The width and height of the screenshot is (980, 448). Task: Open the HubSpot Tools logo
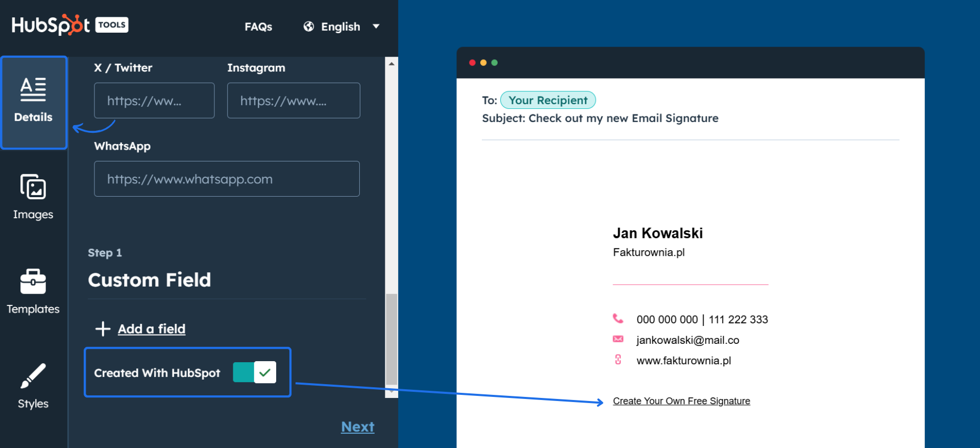[70, 25]
